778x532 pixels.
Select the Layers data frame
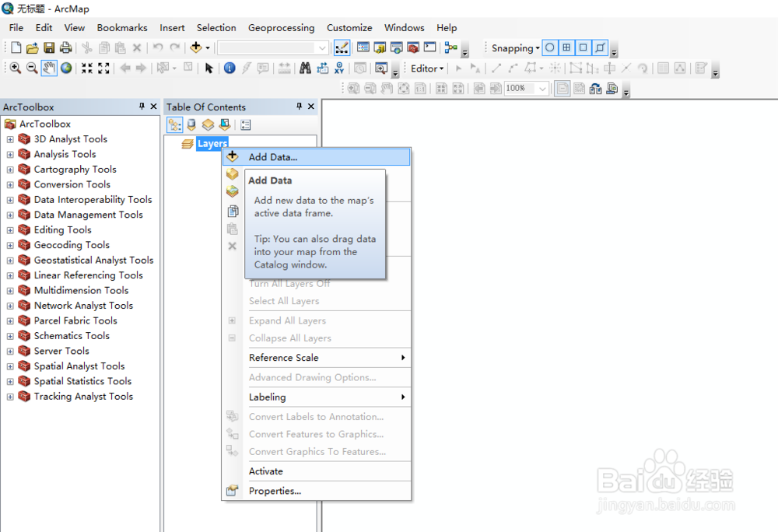tap(212, 144)
